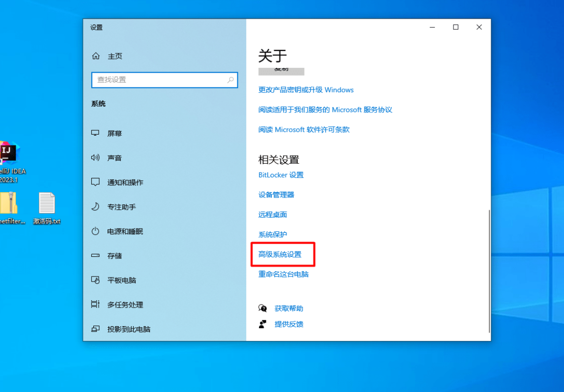
Task: Open 远程桌面 link
Action: click(x=273, y=215)
